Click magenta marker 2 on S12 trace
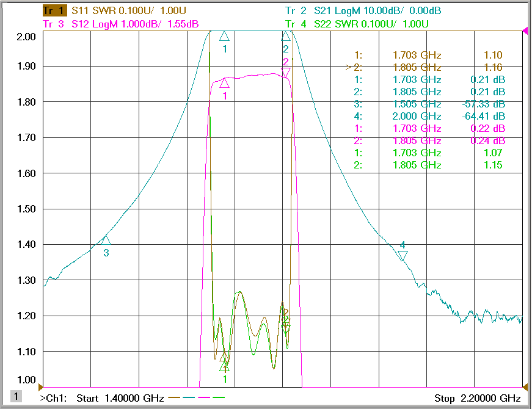 click(286, 72)
